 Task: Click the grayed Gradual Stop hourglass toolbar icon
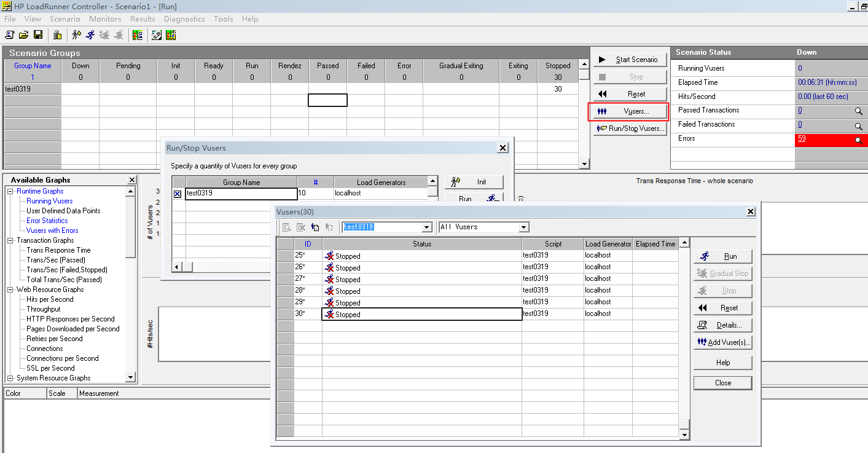[104, 35]
